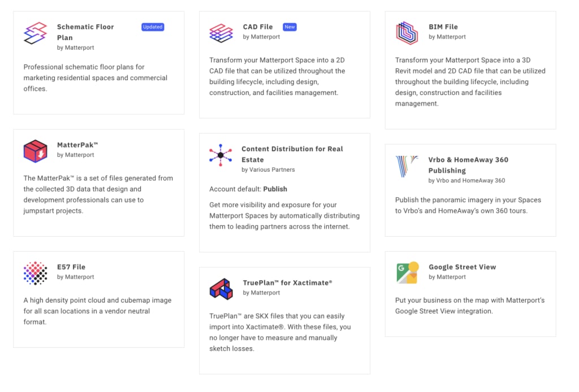The width and height of the screenshot is (579, 392).
Task: Click the Content Distribution network icon
Action: 221,155
